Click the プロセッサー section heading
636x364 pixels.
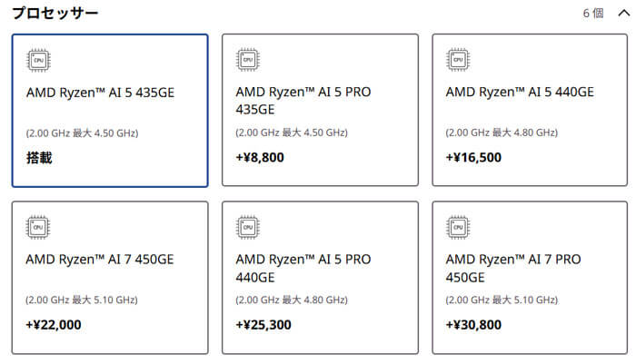tap(55, 13)
